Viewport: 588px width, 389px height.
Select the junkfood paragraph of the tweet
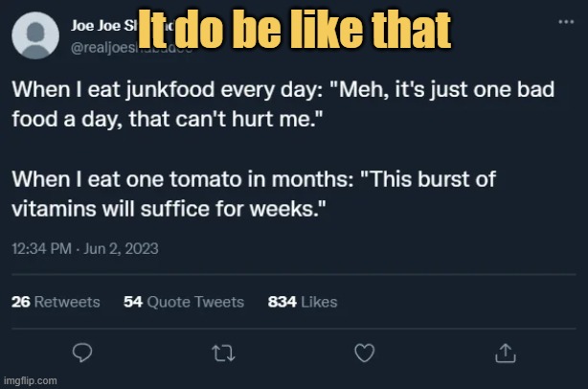point(283,104)
